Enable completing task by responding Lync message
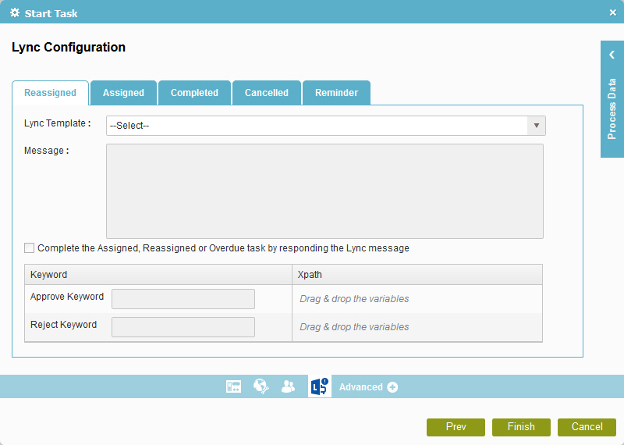 click(x=29, y=248)
